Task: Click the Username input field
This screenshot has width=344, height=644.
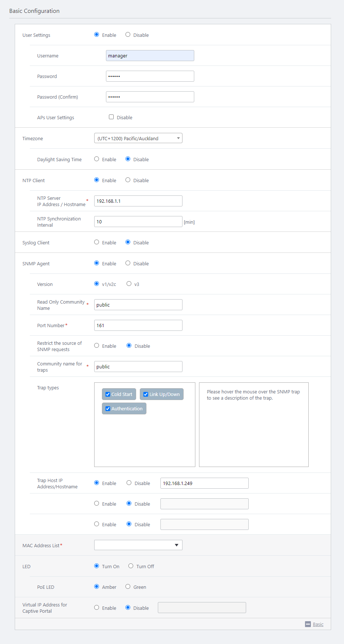Action: [x=150, y=56]
